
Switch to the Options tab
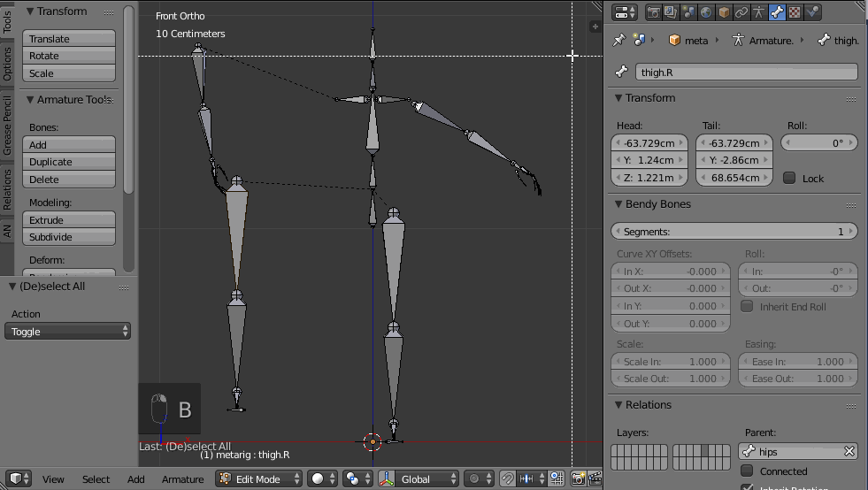tap(7, 64)
